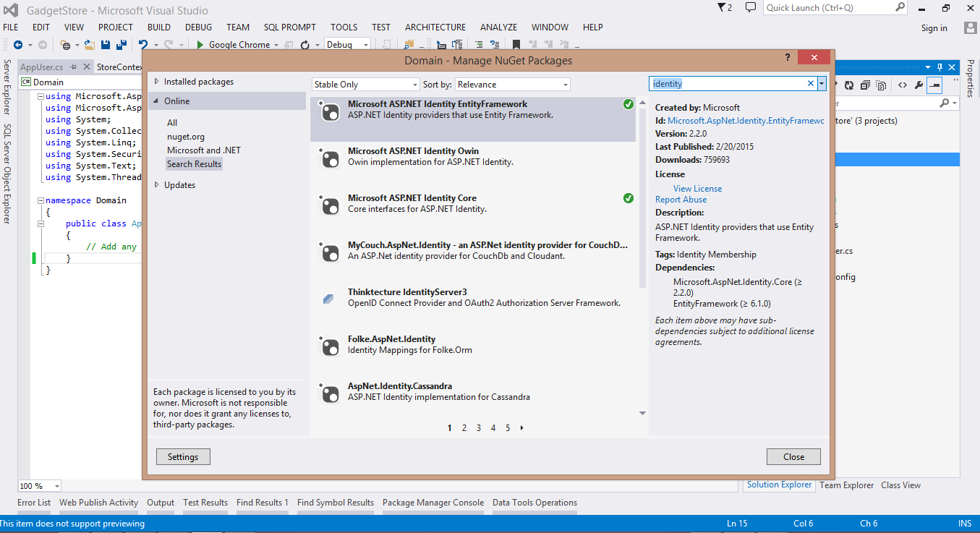Switch to the Package Manager Console tab

pyautogui.click(x=433, y=503)
